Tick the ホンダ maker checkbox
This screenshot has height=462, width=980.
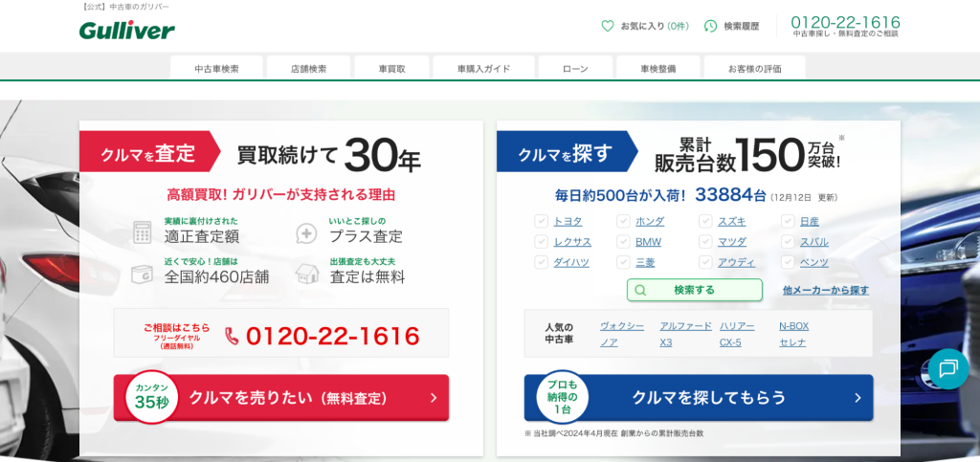point(623,221)
